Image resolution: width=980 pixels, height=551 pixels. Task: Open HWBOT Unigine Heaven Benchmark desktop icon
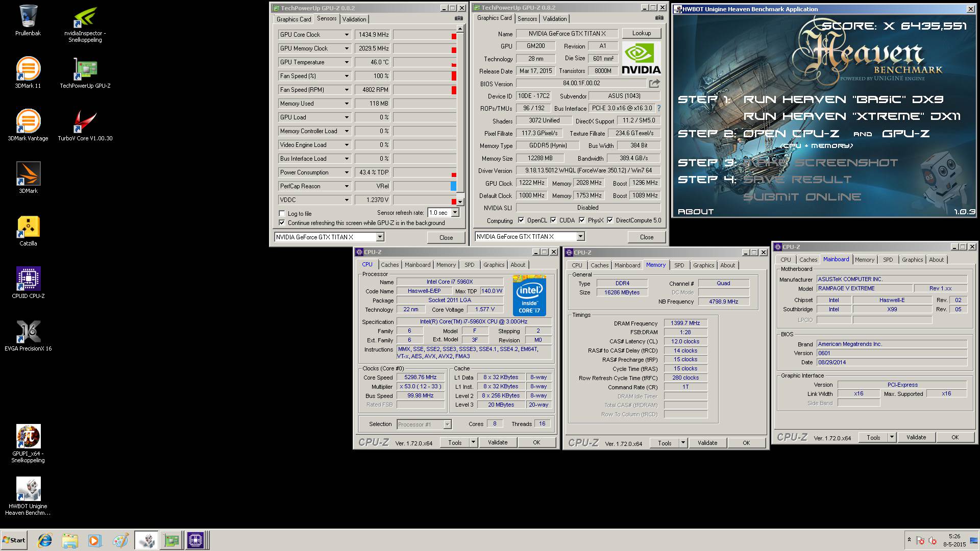pyautogui.click(x=28, y=496)
